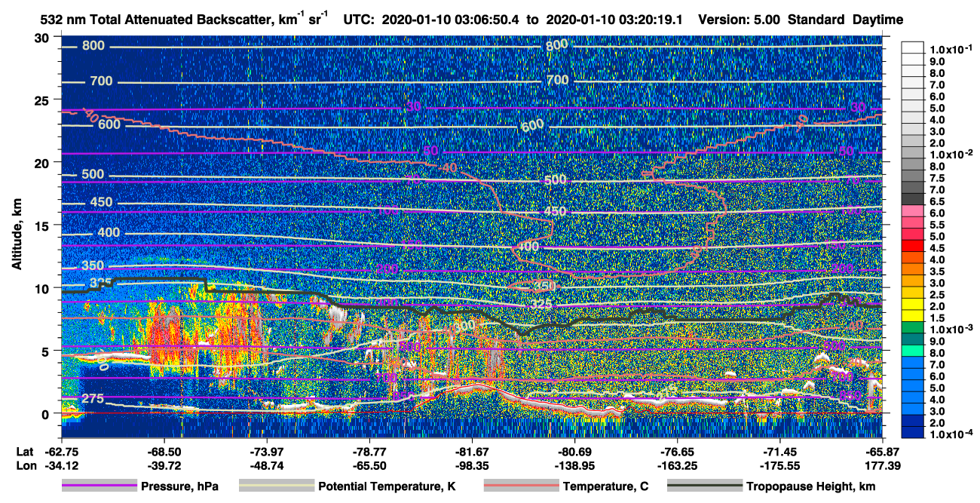This screenshot has height=503, width=980.
Task: Click the 'Lon' row label
Action: pyautogui.click(x=25, y=465)
